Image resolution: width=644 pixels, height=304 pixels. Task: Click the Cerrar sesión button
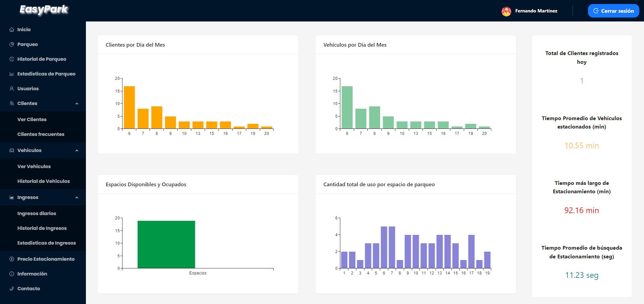pyautogui.click(x=613, y=11)
